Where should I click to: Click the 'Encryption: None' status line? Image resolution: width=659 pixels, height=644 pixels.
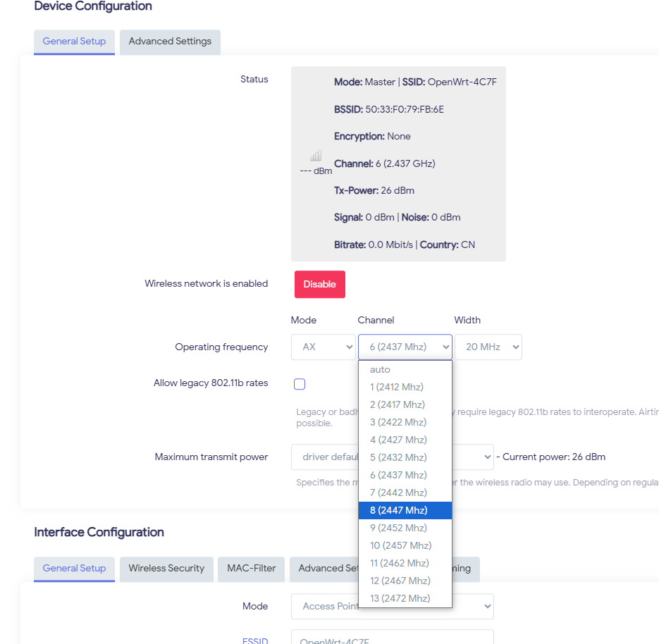(x=372, y=137)
